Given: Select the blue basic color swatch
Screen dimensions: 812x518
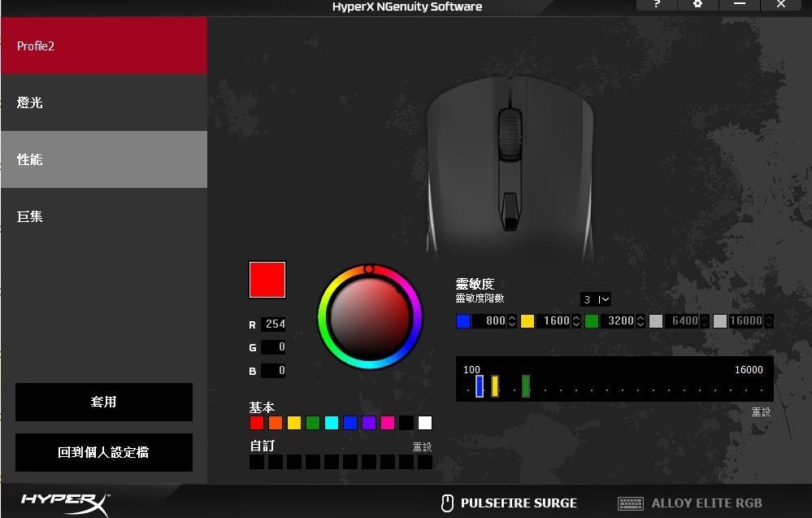Looking at the screenshot, I should point(350,423).
